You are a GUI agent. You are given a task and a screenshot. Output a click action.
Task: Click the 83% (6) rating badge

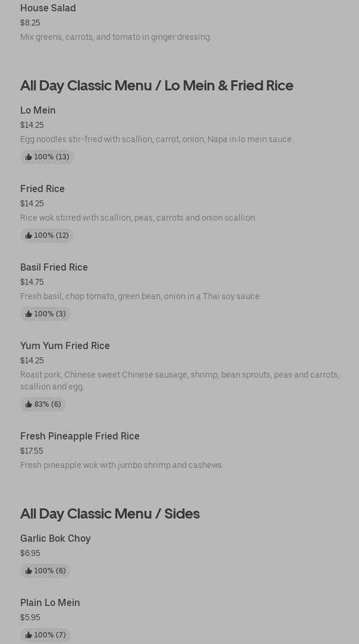(x=43, y=404)
